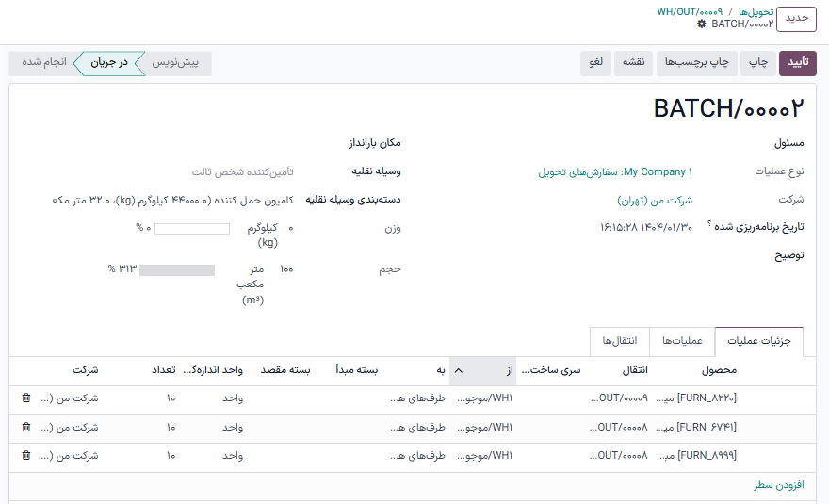This screenshot has width=829, height=504.
Task: Cancel the batch with لغو button
Action: pyautogui.click(x=596, y=63)
